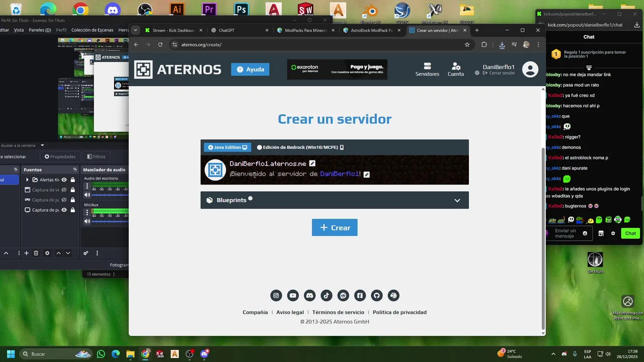Viewport: 644px width, 362px height.
Task: Toggle visibility of Captura de pantalla source
Action: coord(64,210)
